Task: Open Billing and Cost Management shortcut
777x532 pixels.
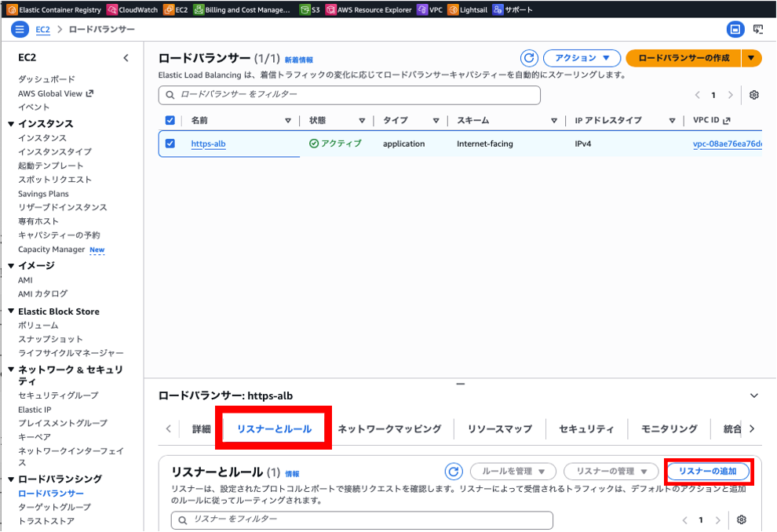Action: [x=242, y=9]
